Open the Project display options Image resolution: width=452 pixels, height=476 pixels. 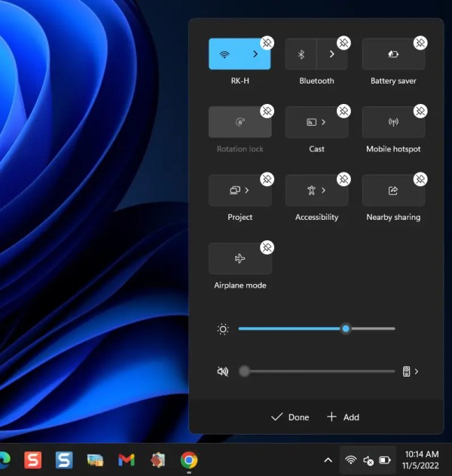click(240, 191)
